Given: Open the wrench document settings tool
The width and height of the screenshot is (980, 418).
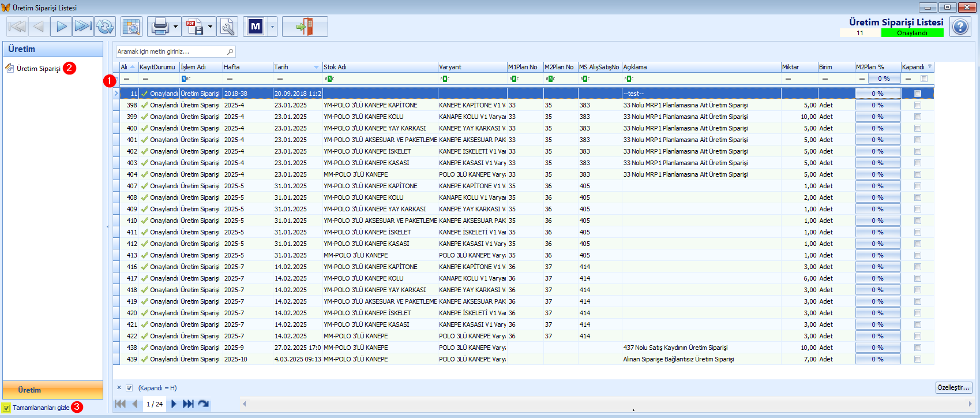Looking at the screenshot, I should [227, 27].
